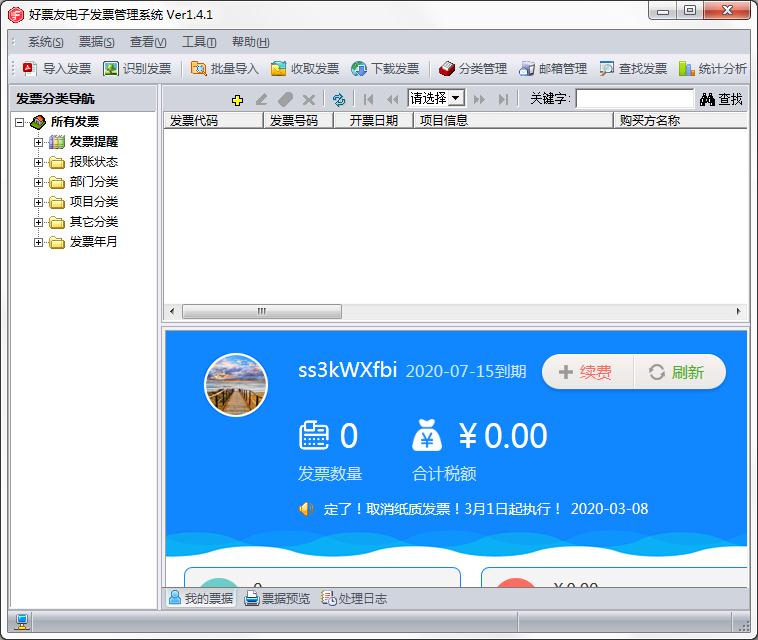Click the refresh arrows icon above the invoice list

339,99
